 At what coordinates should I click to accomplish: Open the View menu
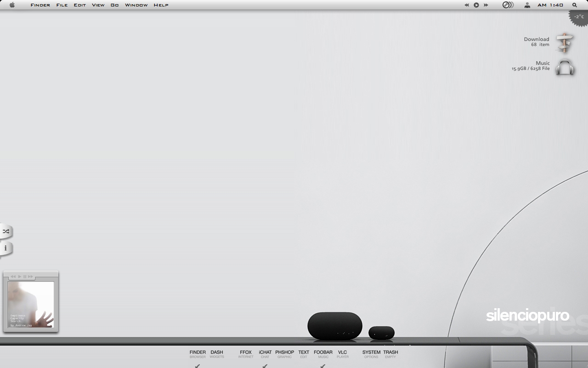tap(98, 5)
